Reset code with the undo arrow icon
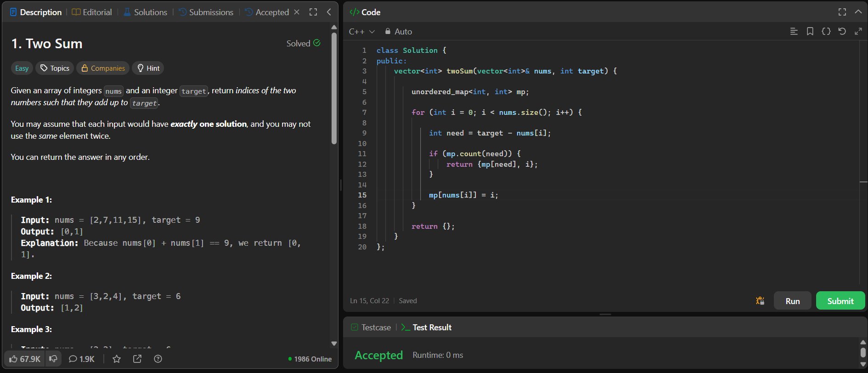 coord(842,31)
